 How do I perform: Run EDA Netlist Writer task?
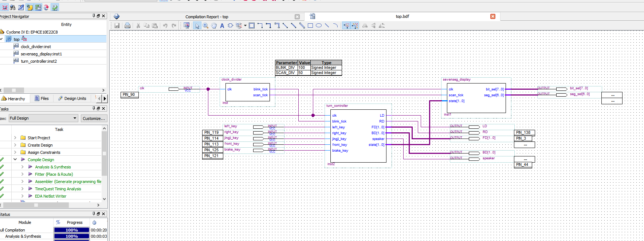[x=51, y=196]
